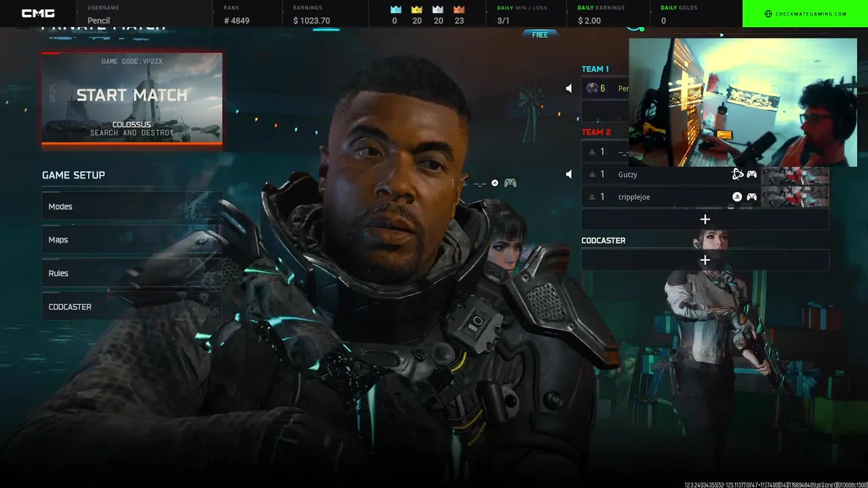The height and width of the screenshot is (488, 868).
Task: Select the Team 1 player row
Action: pyautogui.click(x=605, y=88)
